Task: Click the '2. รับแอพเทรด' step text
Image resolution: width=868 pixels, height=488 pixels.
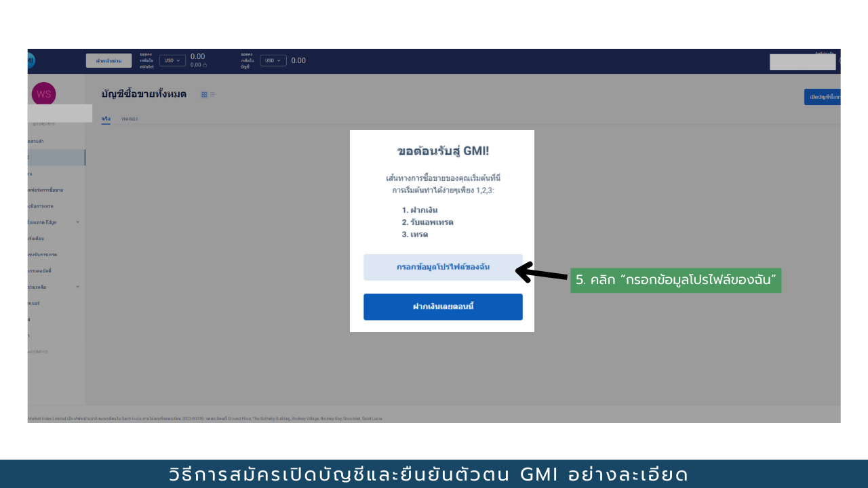Action: tap(427, 222)
